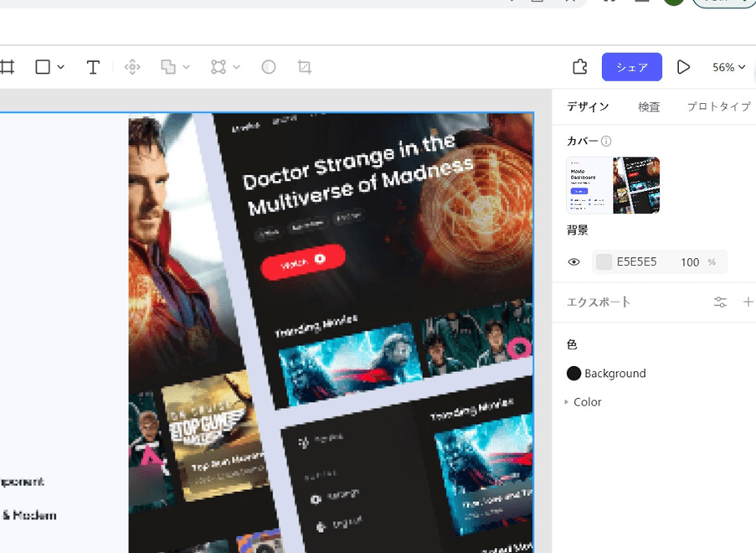
Task: Click the 色 section heading
Action: pos(572,344)
